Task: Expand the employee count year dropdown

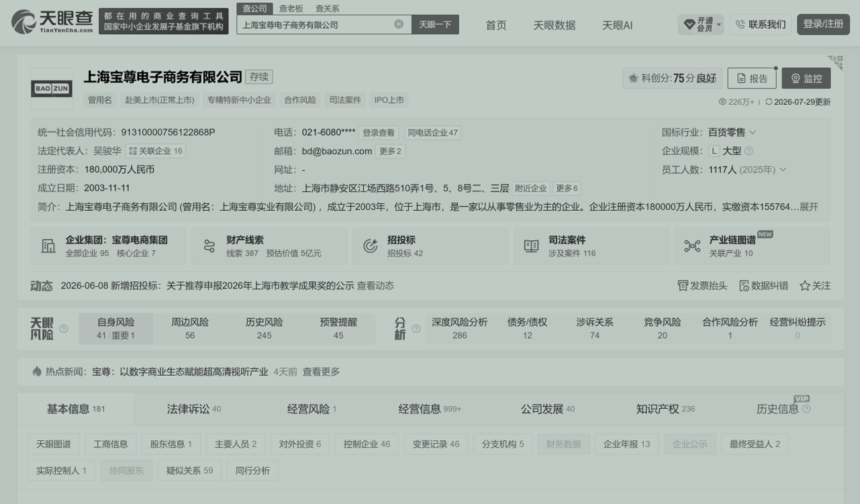Action: (x=783, y=170)
